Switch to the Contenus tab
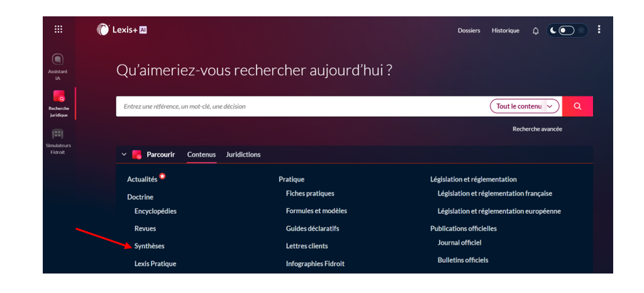 pyautogui.click(x=201, y=155)
